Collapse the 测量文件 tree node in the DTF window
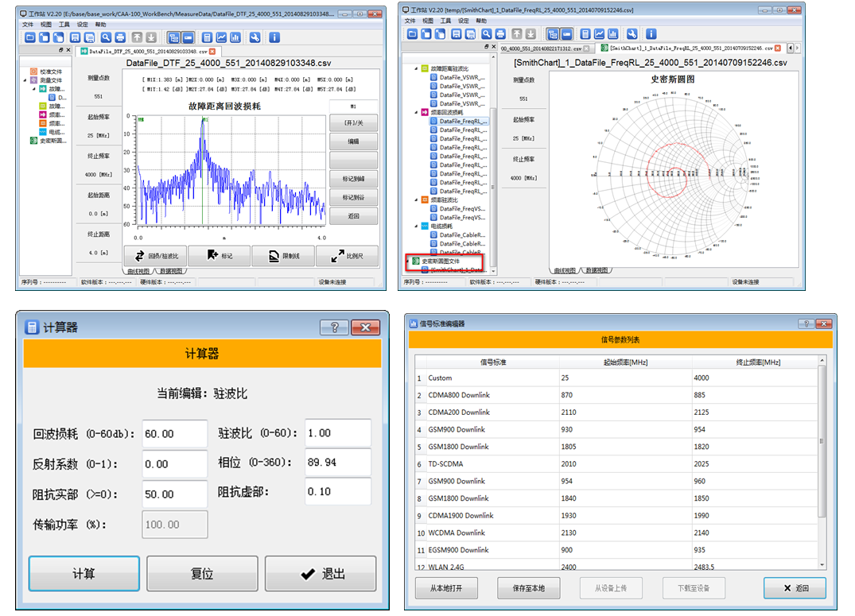Viewport: 855px width, 616px height. pos(25,80)
